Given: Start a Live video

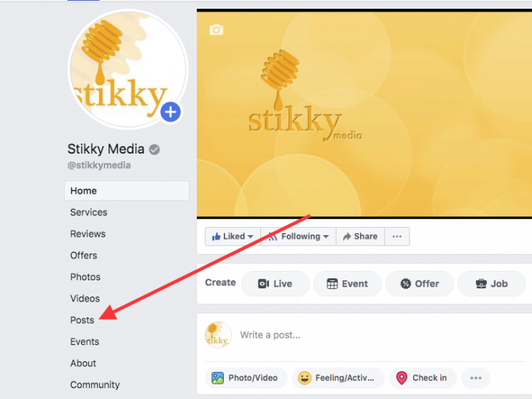Looking at the screenshot, I should tap(275, 283).
